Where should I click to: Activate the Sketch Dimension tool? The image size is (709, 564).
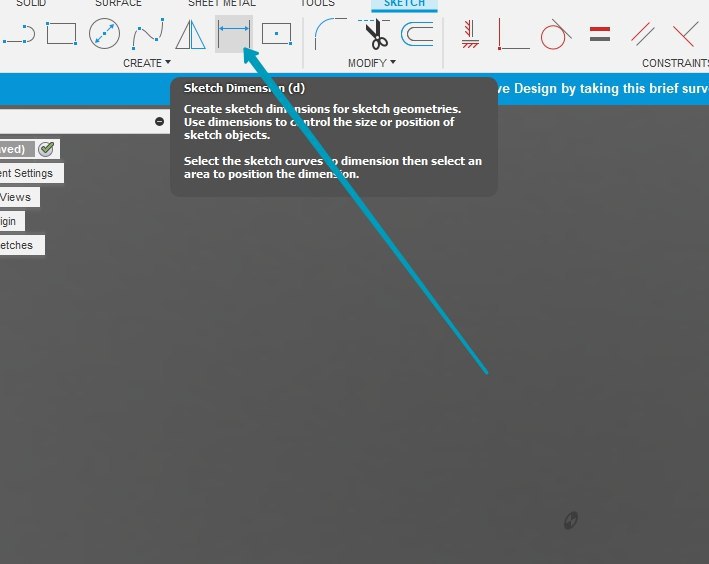[x=234, y=34]
